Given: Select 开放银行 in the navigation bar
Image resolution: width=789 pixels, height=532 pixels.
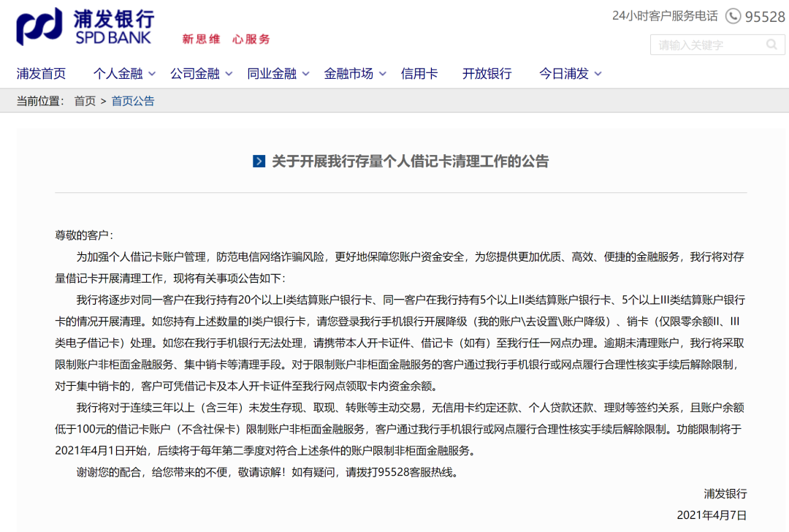Looking at the screenshot, I should pyautogui.click(x=487, y=73).
